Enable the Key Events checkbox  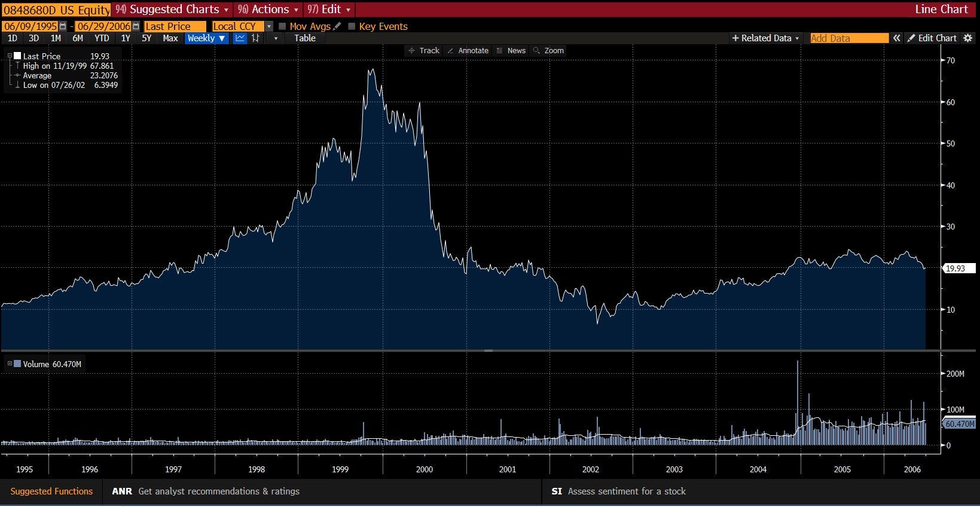coord(352,26)
